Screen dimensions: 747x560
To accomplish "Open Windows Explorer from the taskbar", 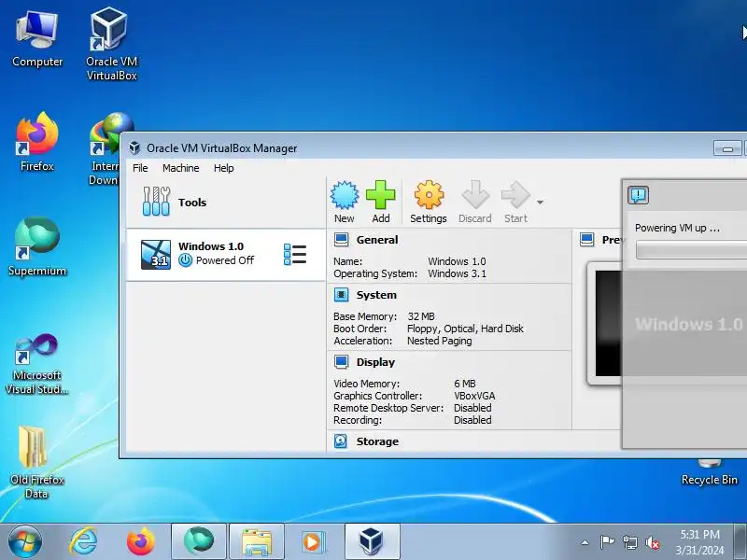I will [x=257, y=541].
